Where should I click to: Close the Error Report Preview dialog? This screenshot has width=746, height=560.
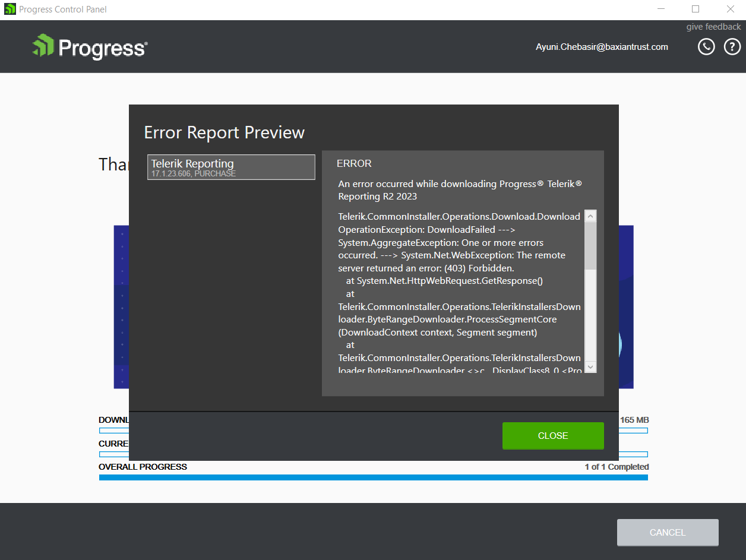point(553,436)
